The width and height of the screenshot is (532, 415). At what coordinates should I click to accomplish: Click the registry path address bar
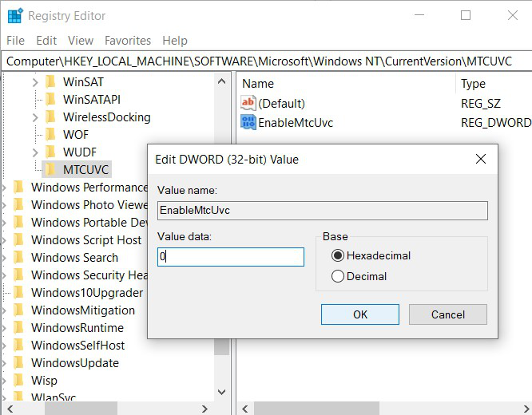coord(266,61)
